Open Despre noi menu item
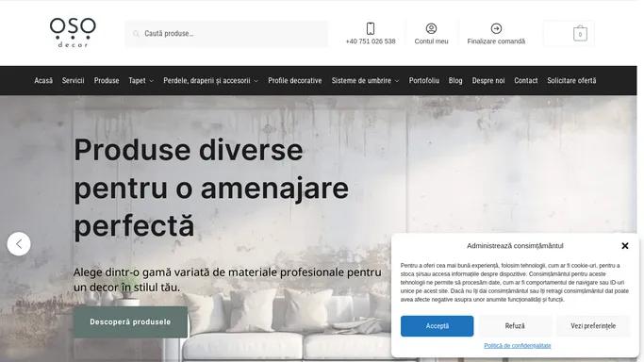Screen dimensions: 644x362 click(488, 80)
